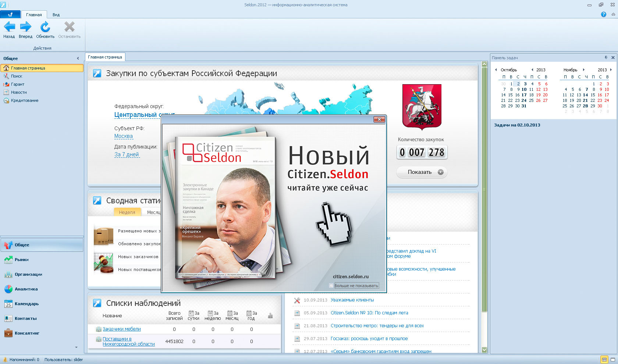
Task: Switch to the Консалтинг navigation section
Action: 42,333
